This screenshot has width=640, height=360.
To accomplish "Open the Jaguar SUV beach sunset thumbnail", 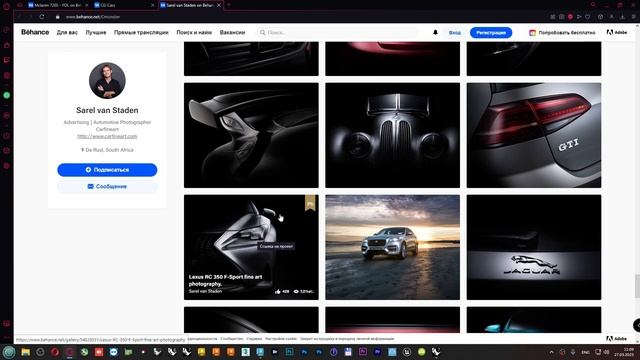I will coord(393,247).
